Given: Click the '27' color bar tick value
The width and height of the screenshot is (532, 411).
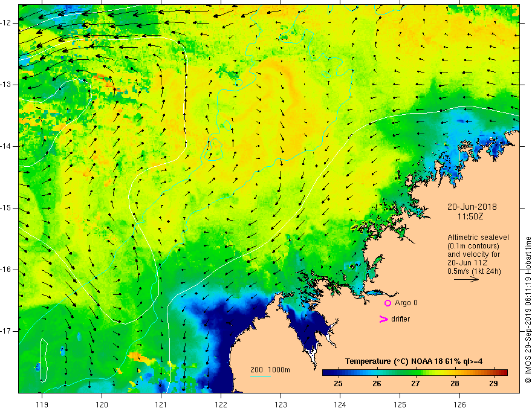Looking at the screenshot, I should (416, 384).
